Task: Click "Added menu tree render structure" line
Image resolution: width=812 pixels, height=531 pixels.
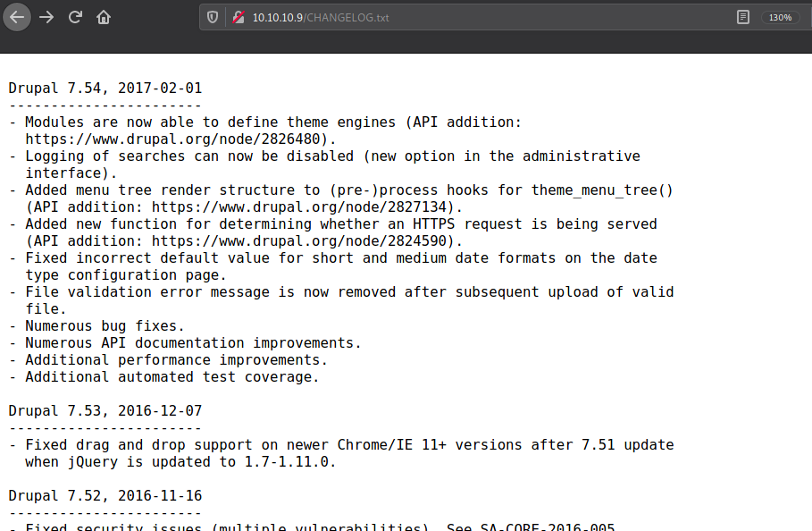Action: [x=340, y=190]
